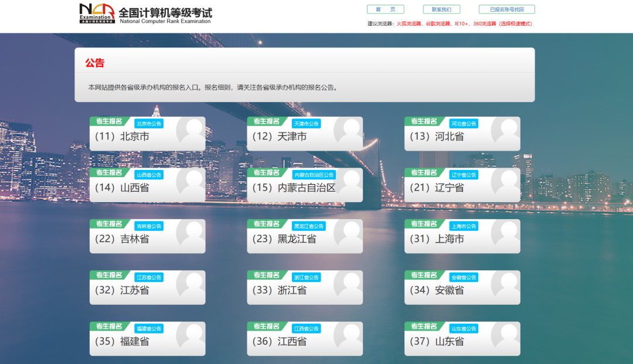Click 考生报名 tag on the 吉林省 card
This screenshot has height=364, width=633.
(x=109, y=223)
